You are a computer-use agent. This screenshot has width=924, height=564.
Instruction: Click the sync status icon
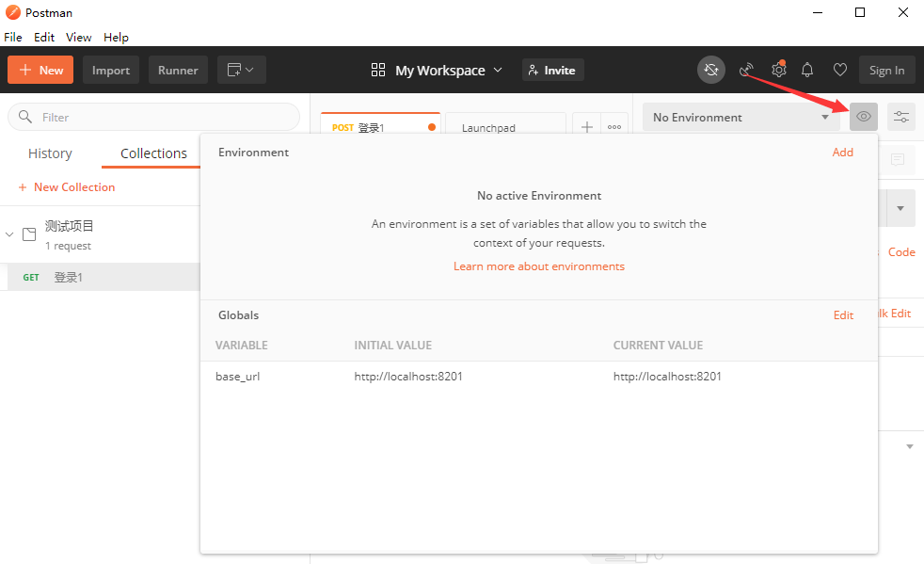pos(711,71)
